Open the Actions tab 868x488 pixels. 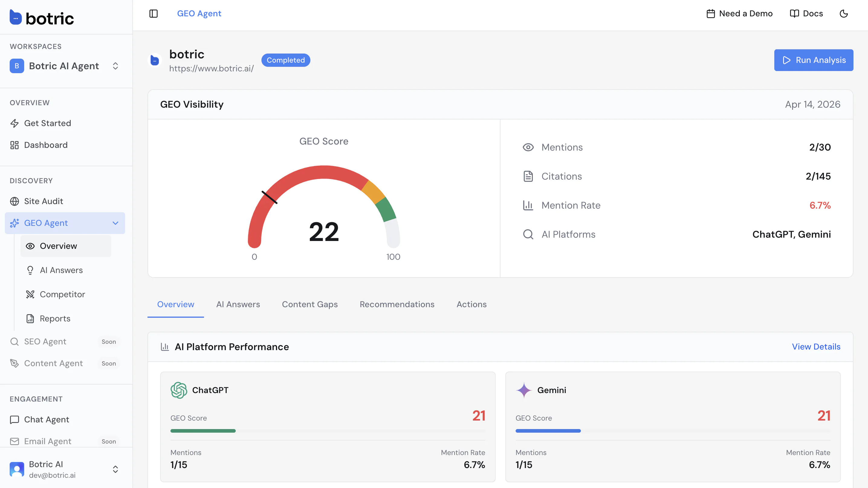pos(471,305)
